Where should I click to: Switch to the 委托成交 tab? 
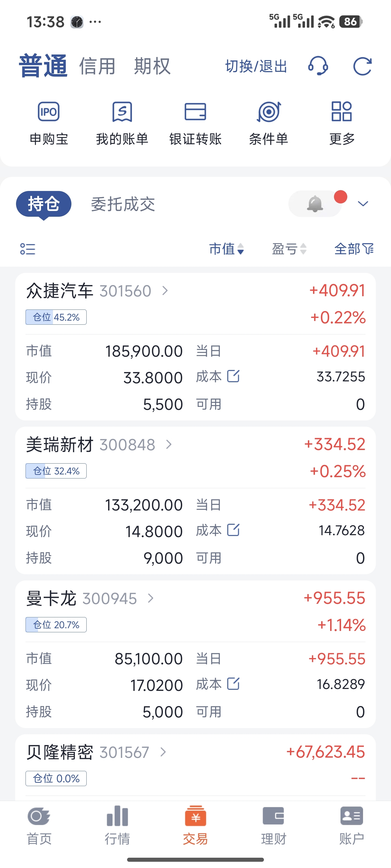(123, 204)
